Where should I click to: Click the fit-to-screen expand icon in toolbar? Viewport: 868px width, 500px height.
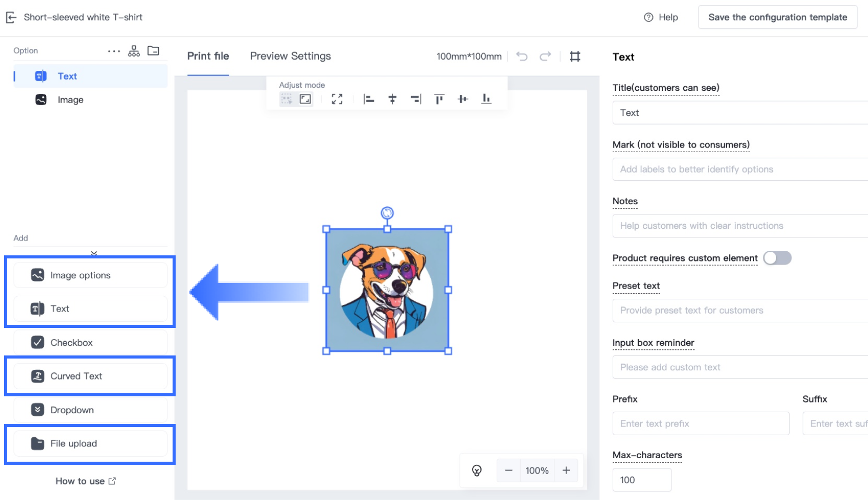[x=337, y=99]
